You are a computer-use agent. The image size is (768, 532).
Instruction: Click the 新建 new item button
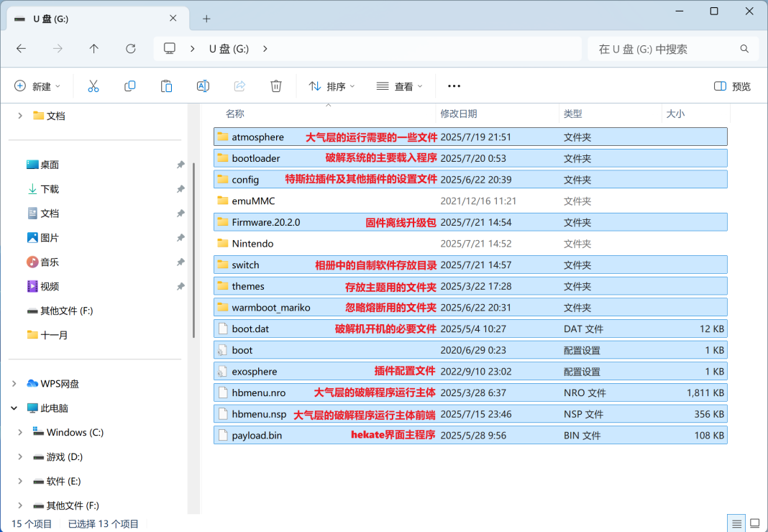click(37, 86)
